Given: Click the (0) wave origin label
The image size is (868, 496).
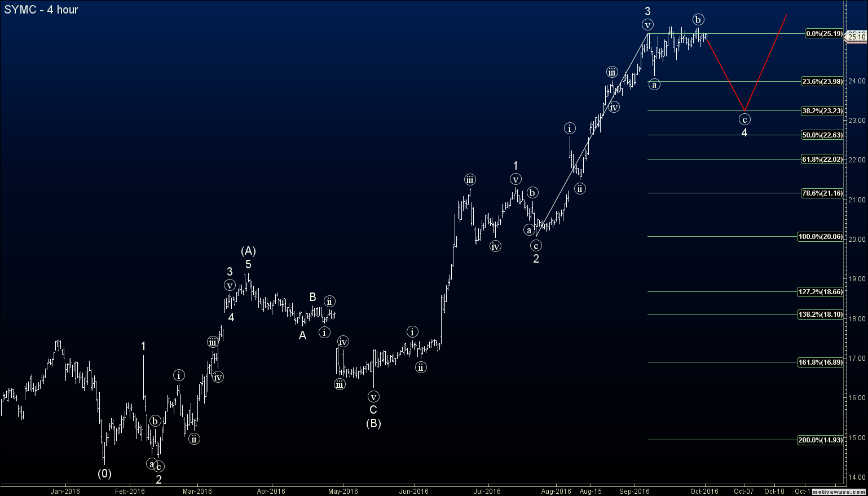Looking at the screenshot, I should 104,473.
